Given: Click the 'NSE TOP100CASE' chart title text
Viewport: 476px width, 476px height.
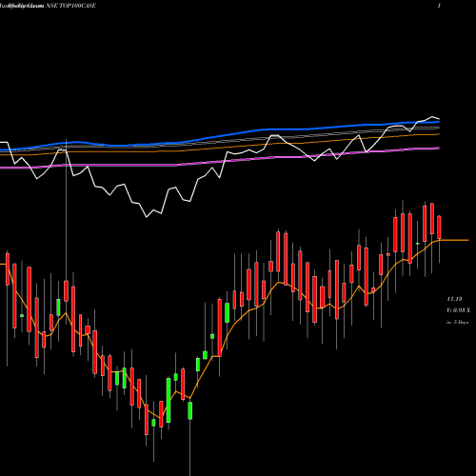Looking at the screenshot, I should click(70, 6).
